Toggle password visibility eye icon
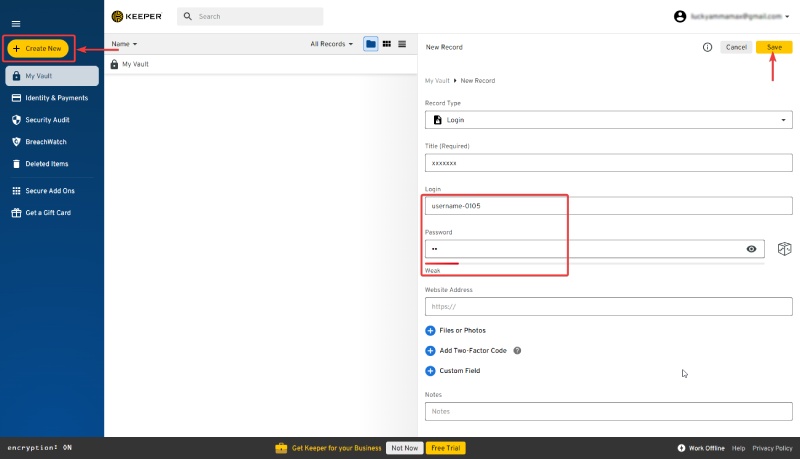This screenshot has height=459, width=800. tap(751, 249)
